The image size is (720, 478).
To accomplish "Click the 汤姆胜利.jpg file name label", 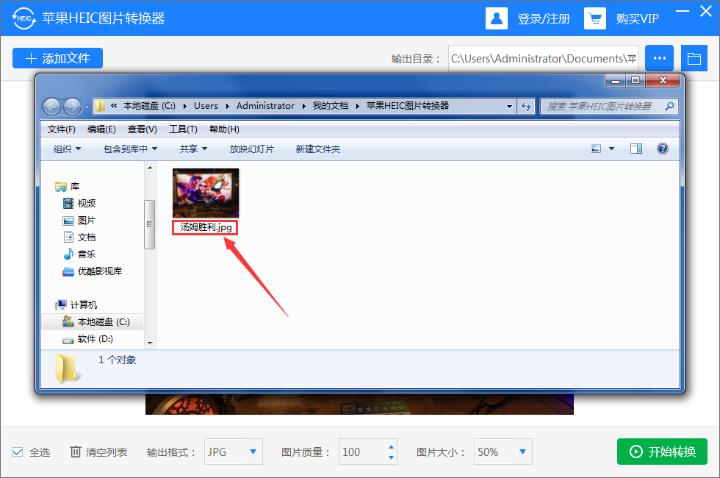I will tap(205, 227).
